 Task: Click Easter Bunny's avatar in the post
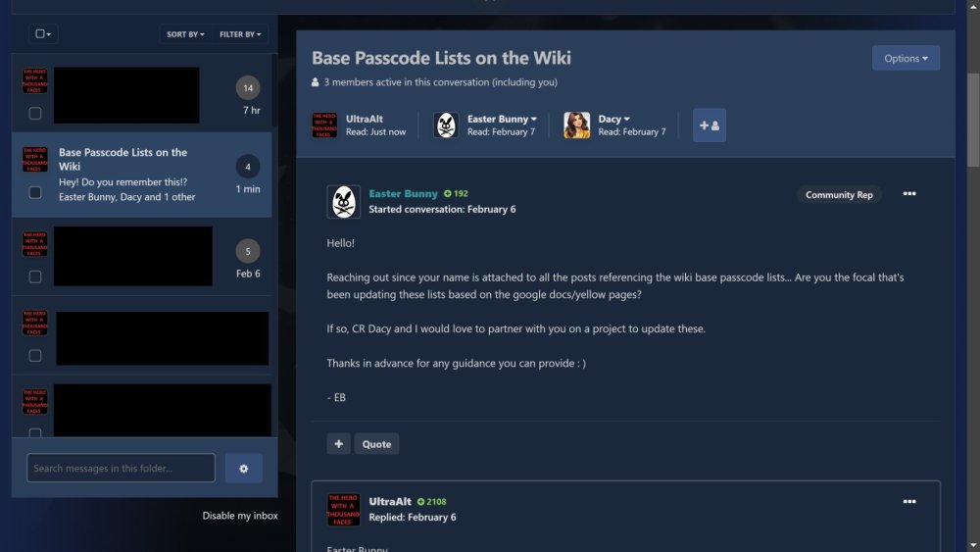pos(343,202)
